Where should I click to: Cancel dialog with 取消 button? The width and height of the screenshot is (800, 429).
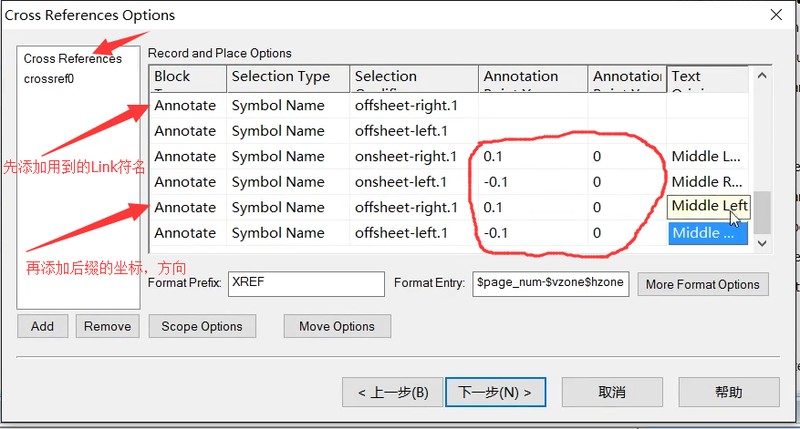tap(612, 392)
